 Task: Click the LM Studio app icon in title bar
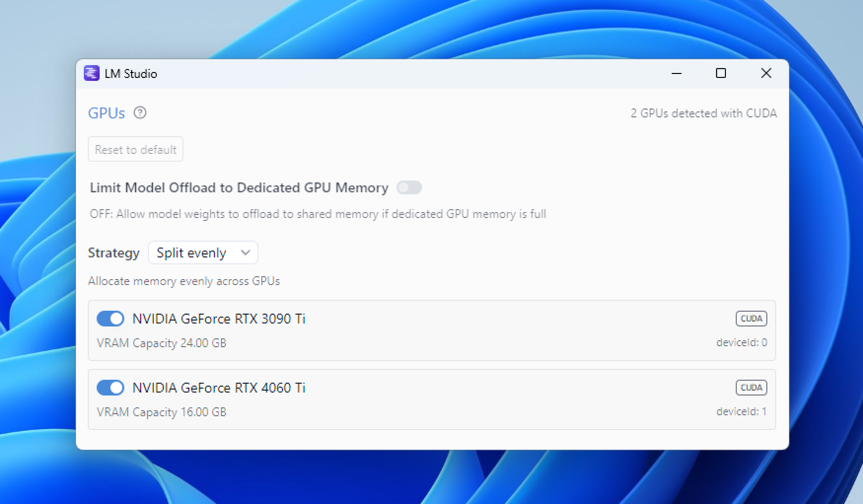(x=92, y=73)
